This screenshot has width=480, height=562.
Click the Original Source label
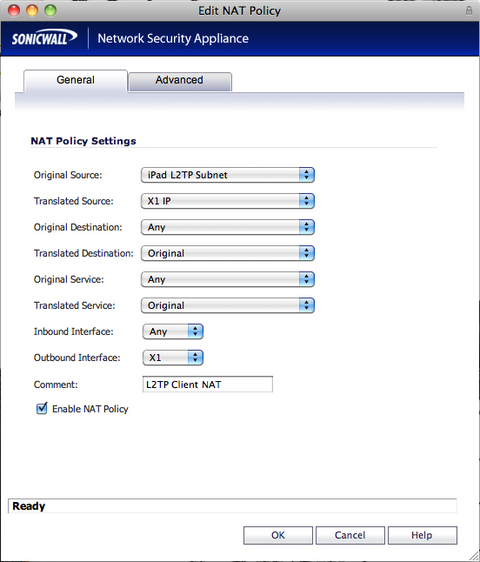(68, 175)
